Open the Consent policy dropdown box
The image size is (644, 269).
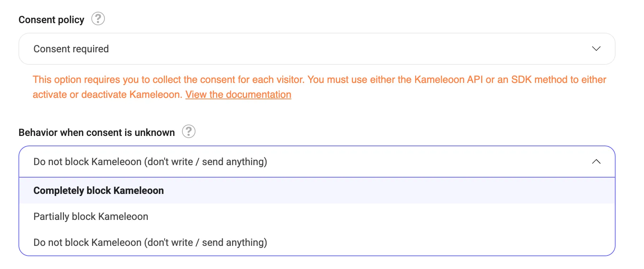pyautogui.click(x=316, y=49)
